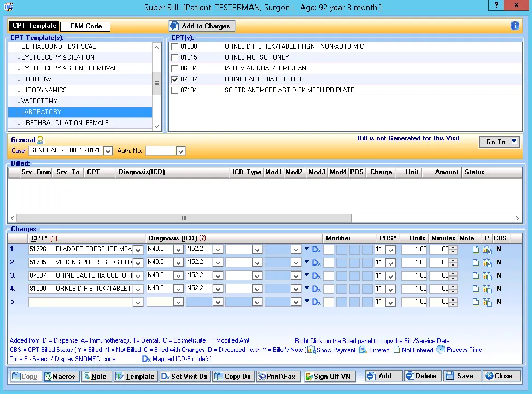This screenshot has height=394, width=532.
Task: Uncheck the 87087 Urine Bacteria Culture checkbox
Action: [174, 79]
